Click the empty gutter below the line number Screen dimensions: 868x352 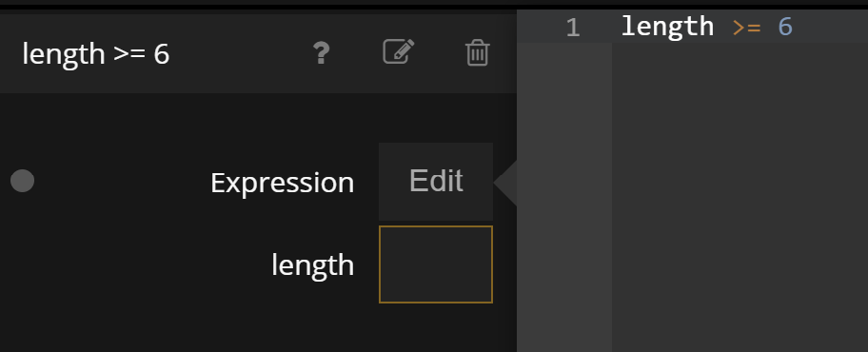tap(564, 197)
